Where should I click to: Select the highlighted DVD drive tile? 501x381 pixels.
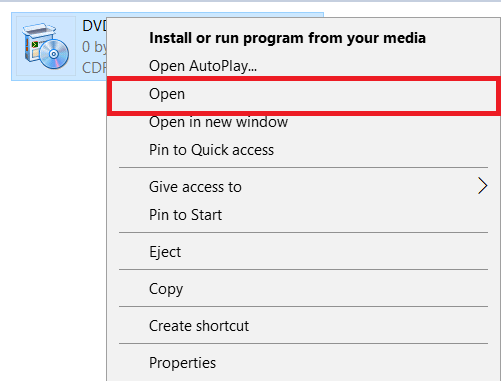[59, 46]
